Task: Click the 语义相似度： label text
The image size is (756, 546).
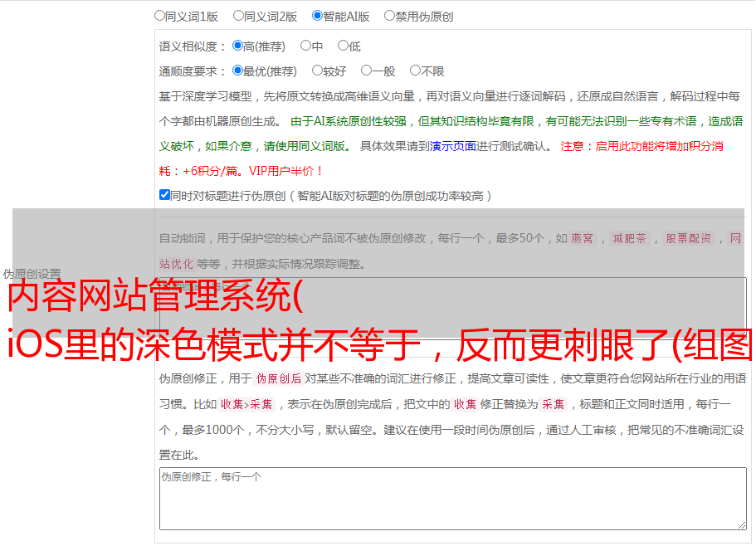Action: click(x=193, y=46)
